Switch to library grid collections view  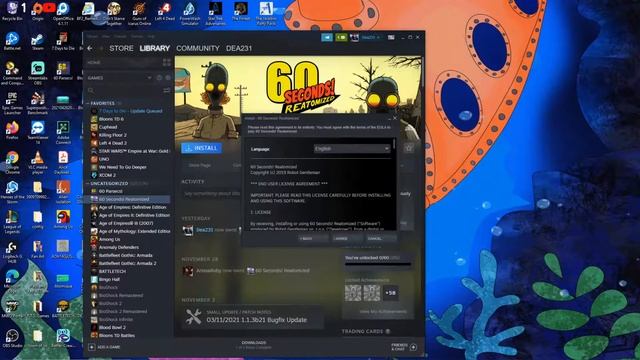tap(167, 62)
